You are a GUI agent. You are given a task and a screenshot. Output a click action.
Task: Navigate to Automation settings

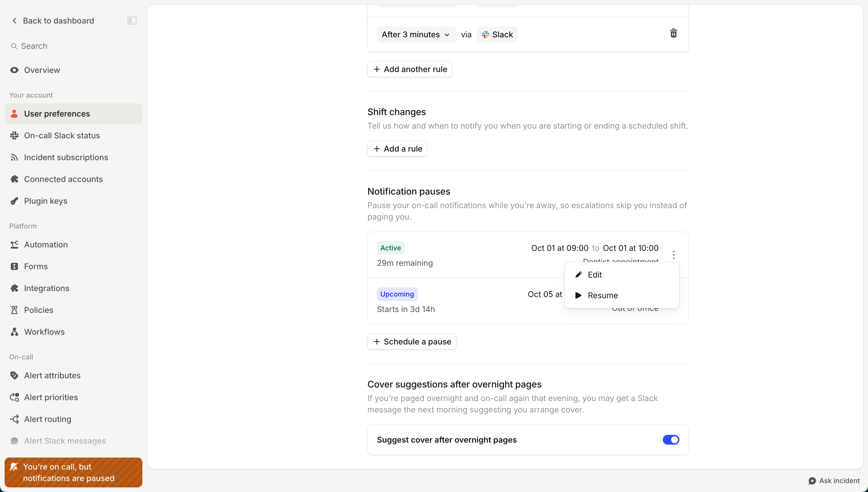click(x=73, y=245)
